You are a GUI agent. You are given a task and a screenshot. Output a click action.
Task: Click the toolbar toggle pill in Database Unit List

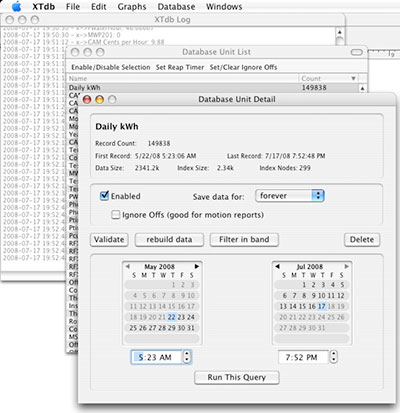pos(356,52)
